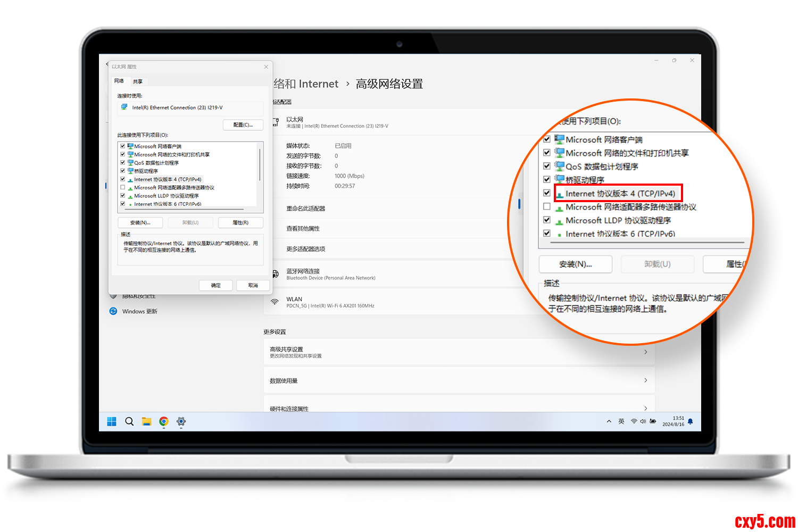Click the Windows 更新 sidebar icon
This screenshot has height=532, width=798.
click(113, 311)
